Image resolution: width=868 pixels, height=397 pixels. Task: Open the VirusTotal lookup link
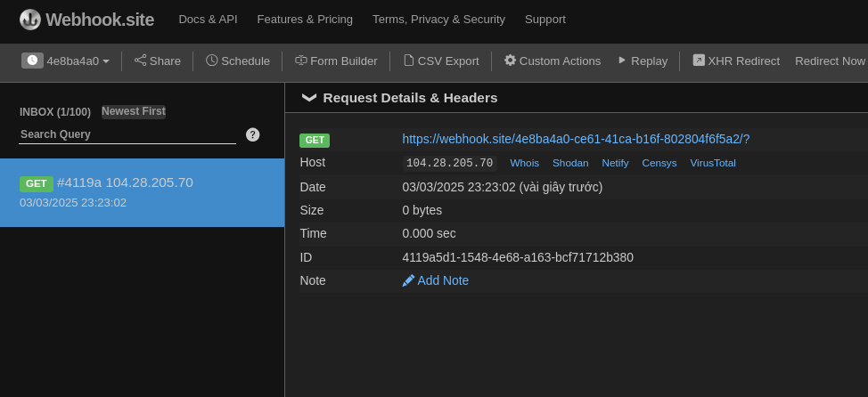pyautogui.click(x=712, y=163)
